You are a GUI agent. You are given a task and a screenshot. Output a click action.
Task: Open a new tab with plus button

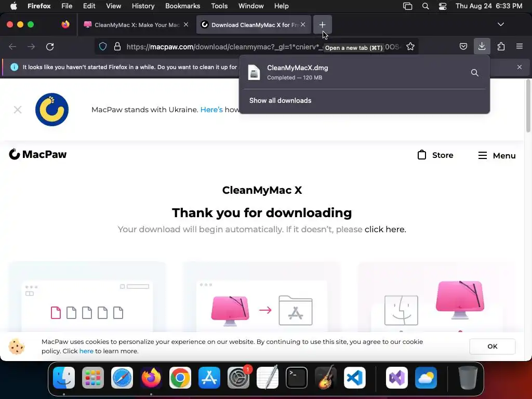322,25
